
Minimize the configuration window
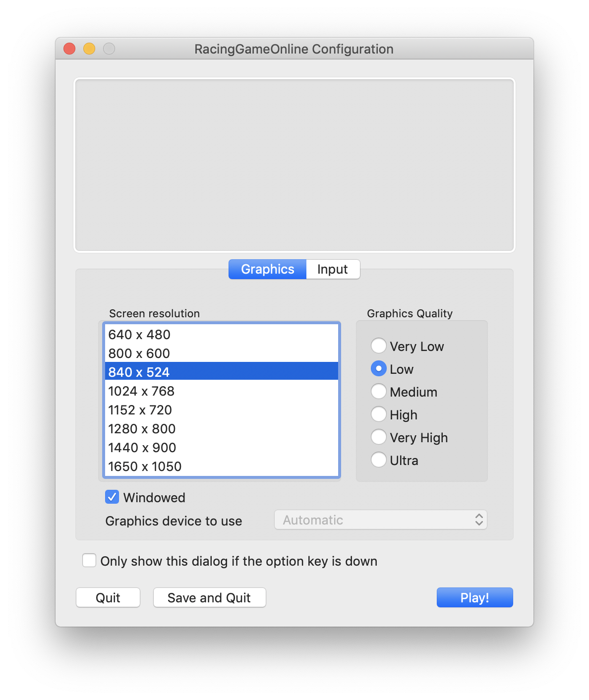coord(89,49)
